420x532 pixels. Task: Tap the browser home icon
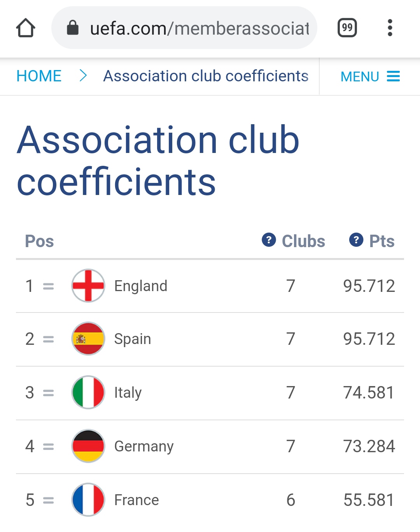click(x=26, y=28)
